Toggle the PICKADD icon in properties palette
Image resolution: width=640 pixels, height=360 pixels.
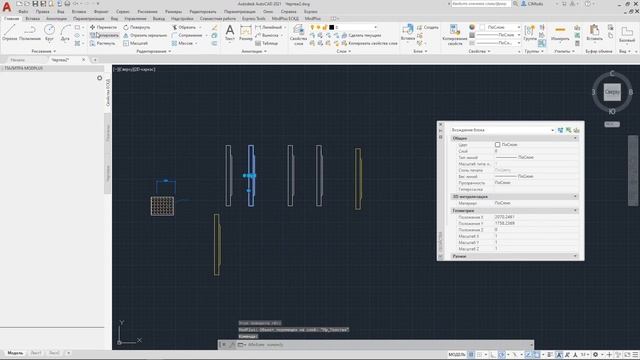point(560,130)
